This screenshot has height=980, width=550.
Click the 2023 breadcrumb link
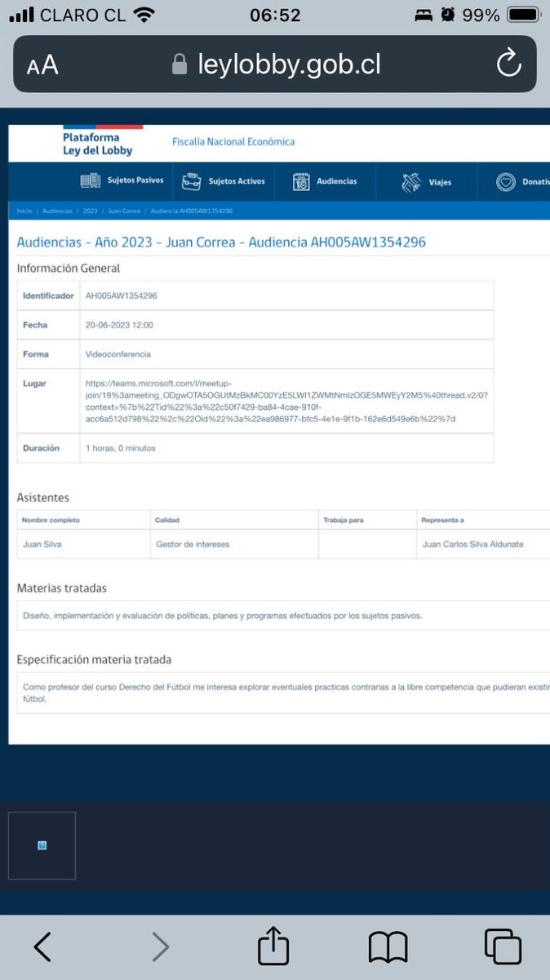click(x=90, y=211)
